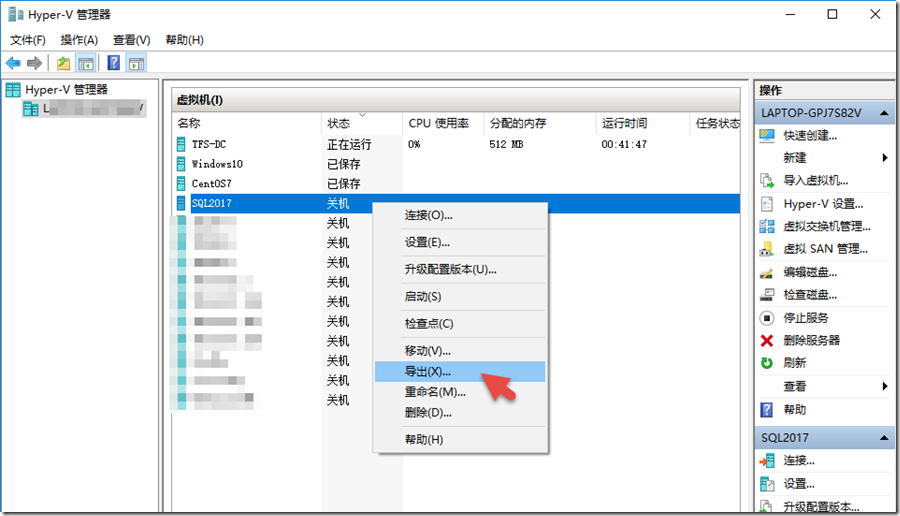Click the Hyper-V 设置 icon

point(767,204)
